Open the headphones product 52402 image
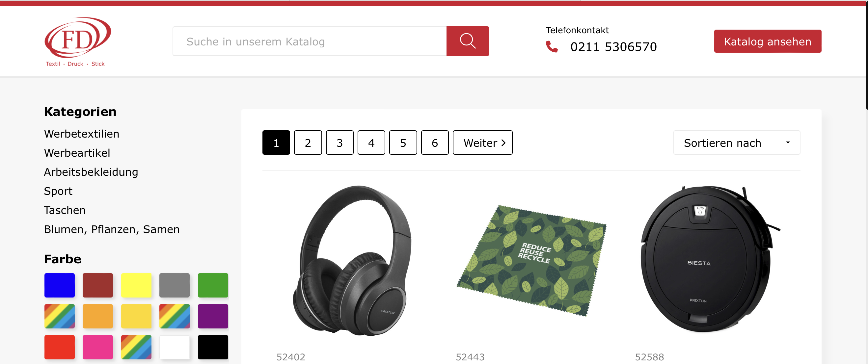 click(x=352, y=261)
